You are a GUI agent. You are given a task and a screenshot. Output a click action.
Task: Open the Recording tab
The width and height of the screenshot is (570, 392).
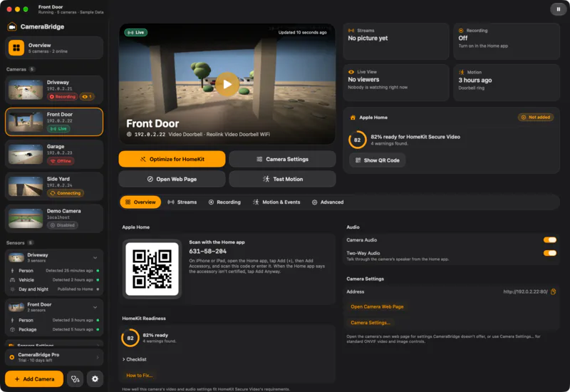point(224,202)
